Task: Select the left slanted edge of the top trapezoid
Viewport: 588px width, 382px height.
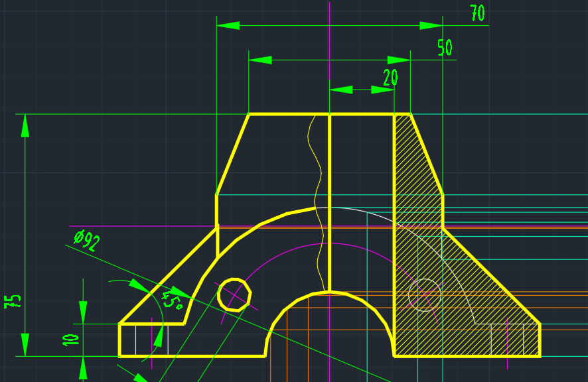Action: (233, 154)
